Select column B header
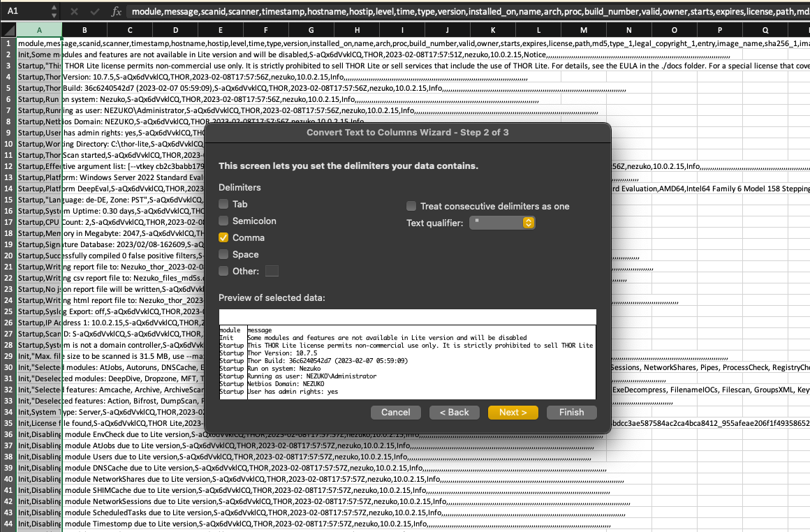The width and height of the screenshot is (810, 532). coord(84,30)
